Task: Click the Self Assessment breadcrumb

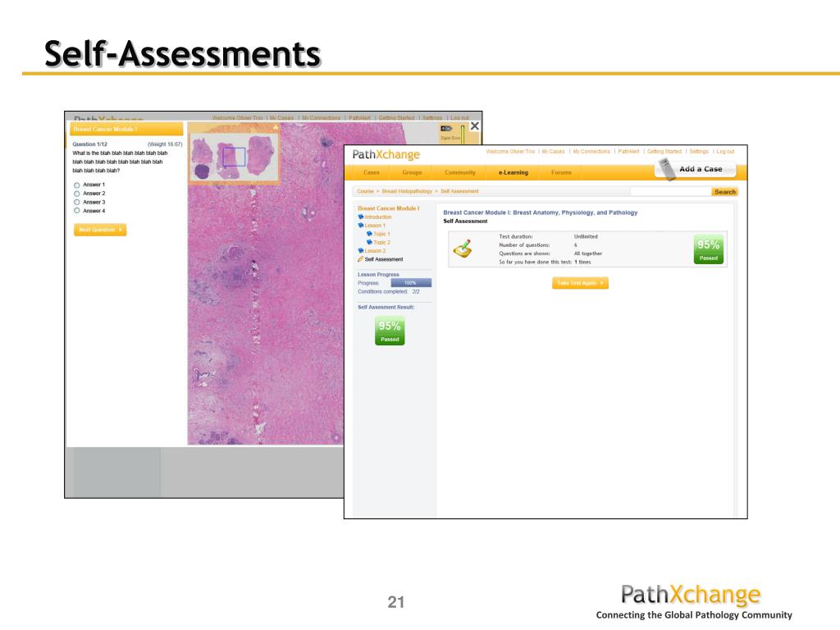Action: pyautogui.click(x=459, y=191)
